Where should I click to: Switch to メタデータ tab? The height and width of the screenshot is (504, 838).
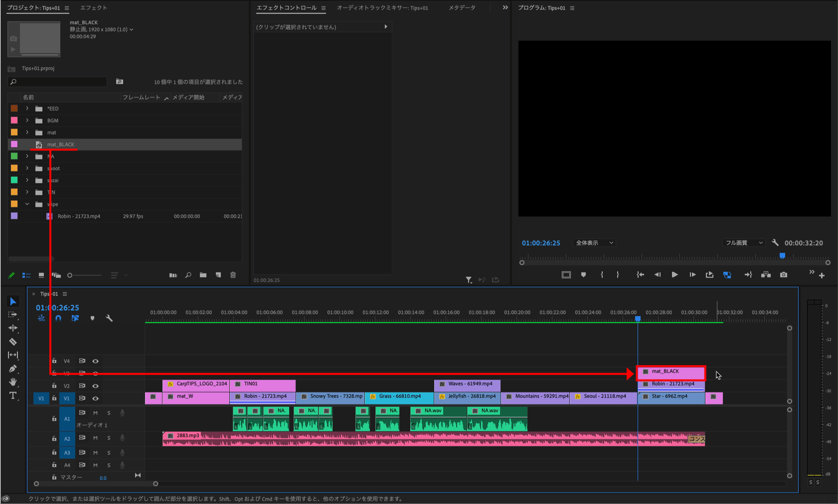462,7
